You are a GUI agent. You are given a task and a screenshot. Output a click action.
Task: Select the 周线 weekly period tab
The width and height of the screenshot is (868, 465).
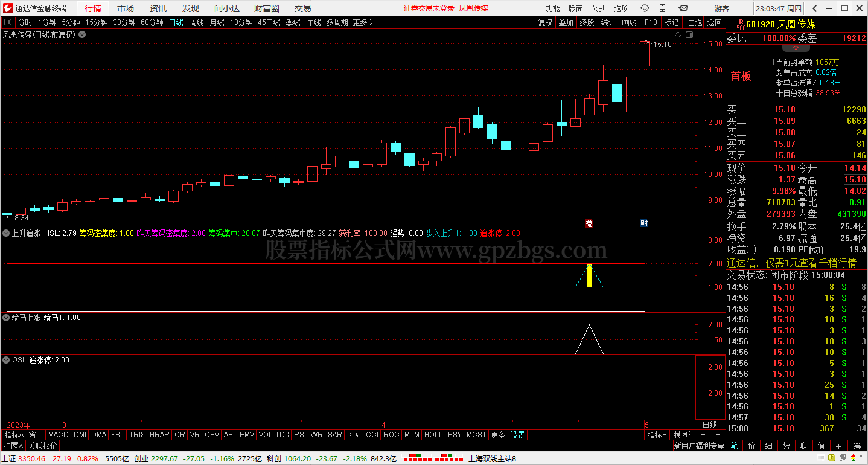(197, 22)
